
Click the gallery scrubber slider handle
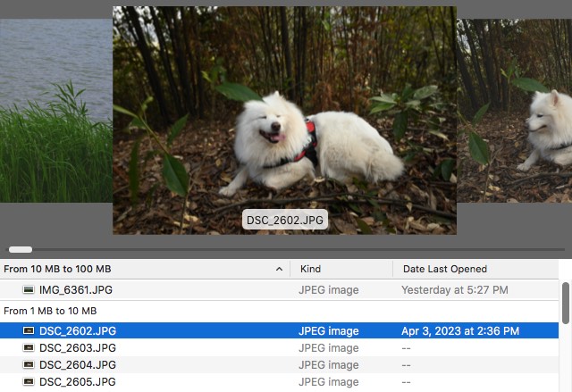21,249
